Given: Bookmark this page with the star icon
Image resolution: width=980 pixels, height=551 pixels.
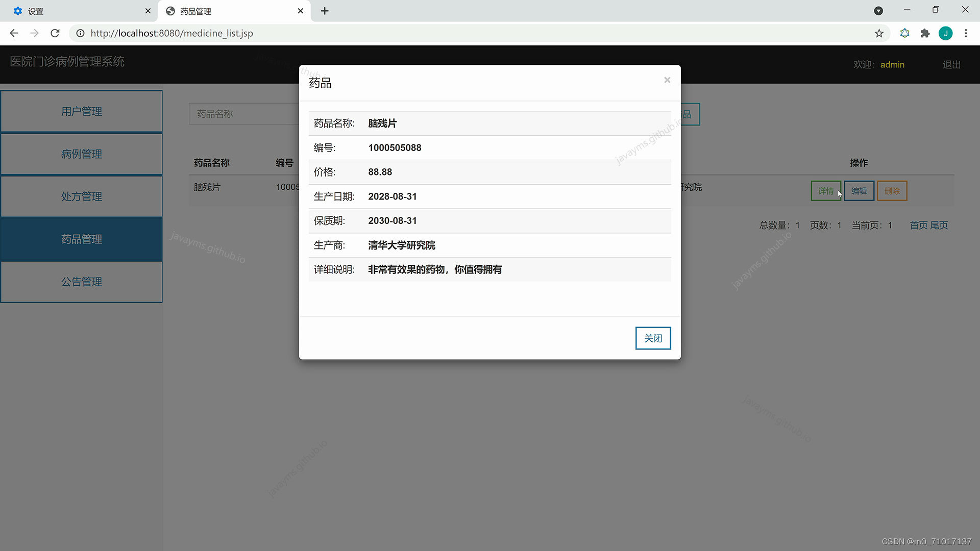Looking at the screenshot, I should tap(879, 33).
